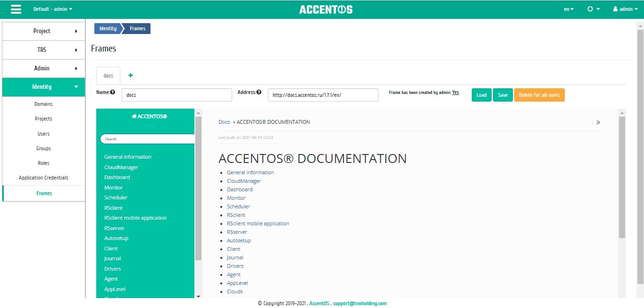The height and width of the screenshot is (308, 644).
Task: Open General information in docs sidebar
Action: (x=128, y=157)
